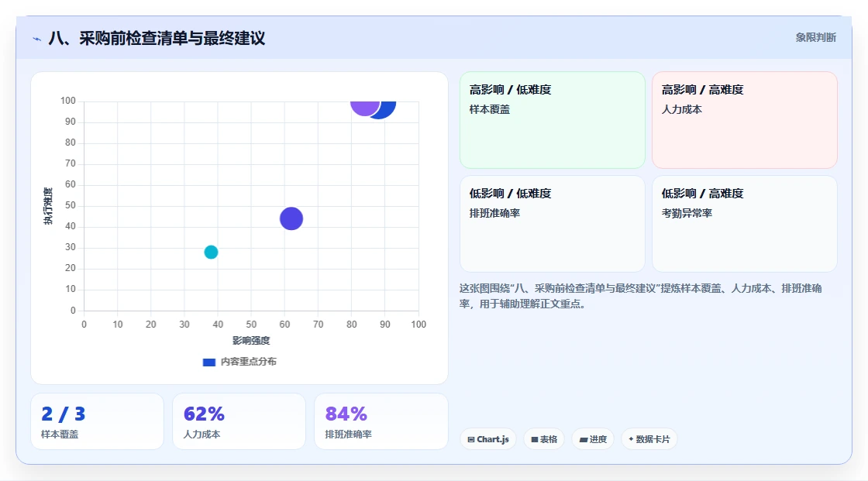This screenshot has width=868, height=481.
Task: Click the Chart.js tag chip
Action: pyautogui.click(x=488, y=439)
